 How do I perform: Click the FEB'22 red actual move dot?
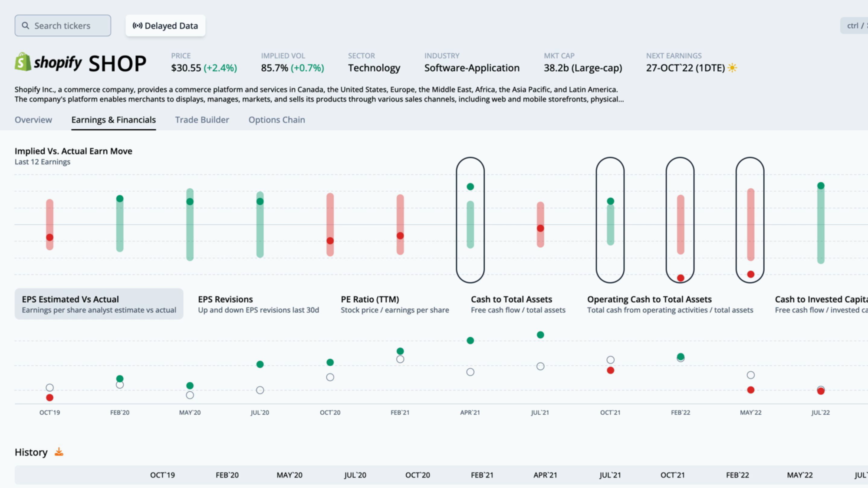point(681,278)
